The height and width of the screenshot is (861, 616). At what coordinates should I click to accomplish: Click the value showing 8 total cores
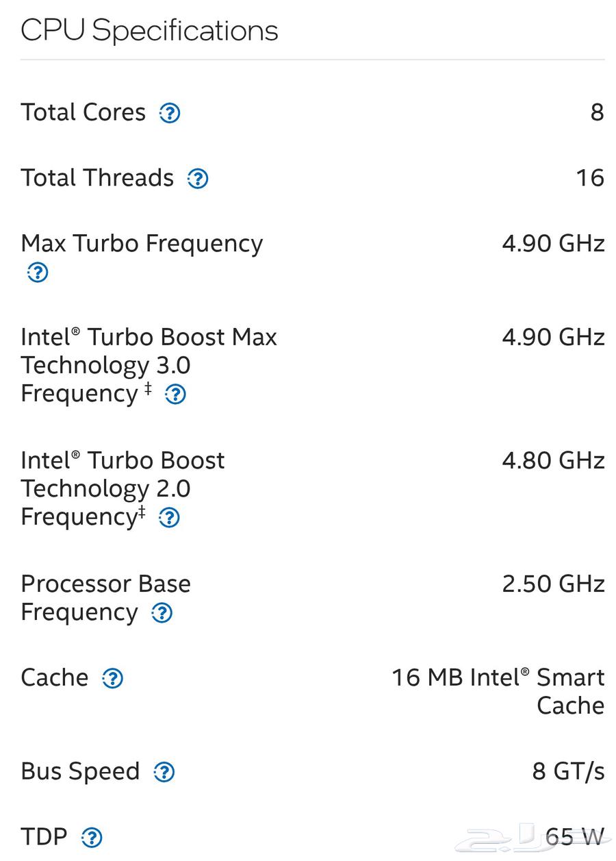(x=597, y=112)
